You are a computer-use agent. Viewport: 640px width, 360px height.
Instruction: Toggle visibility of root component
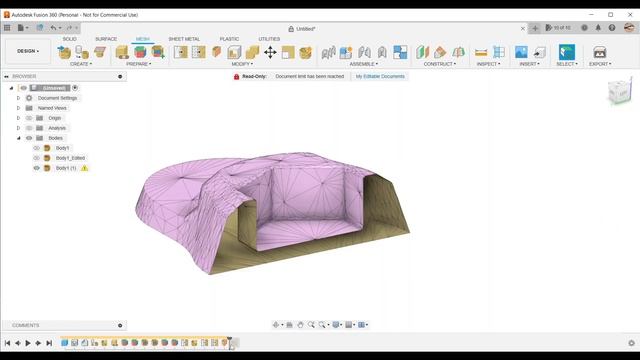point(24,88)
